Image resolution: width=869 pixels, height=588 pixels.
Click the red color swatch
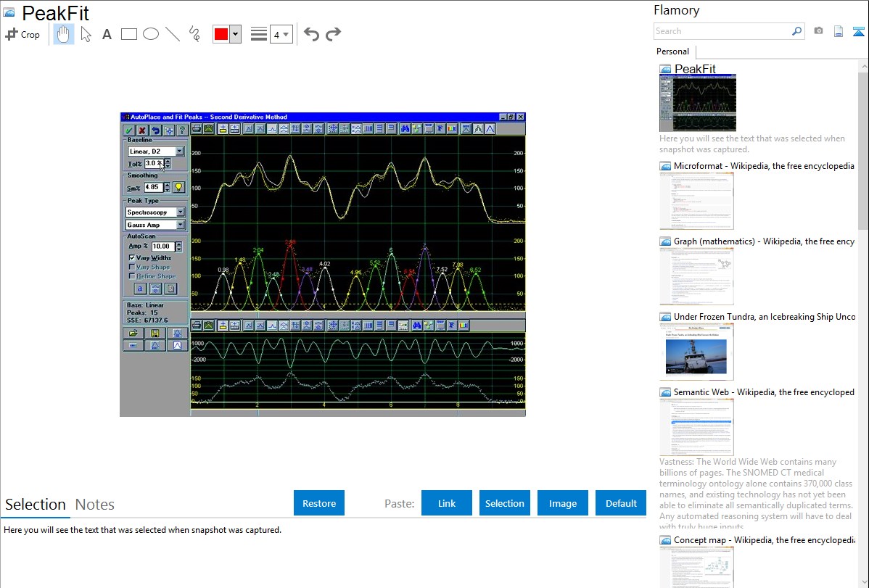(x=221, y=34)
